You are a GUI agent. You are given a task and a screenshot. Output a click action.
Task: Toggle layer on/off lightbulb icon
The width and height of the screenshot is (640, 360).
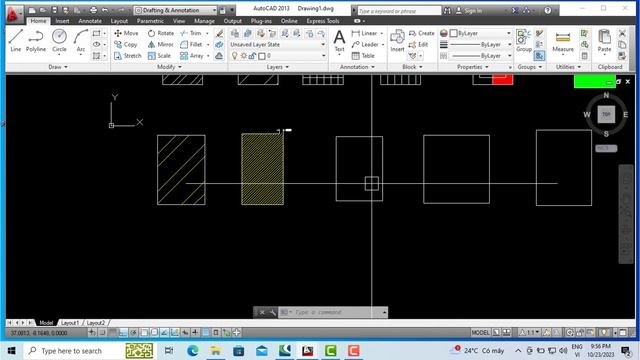pos(235,56)
